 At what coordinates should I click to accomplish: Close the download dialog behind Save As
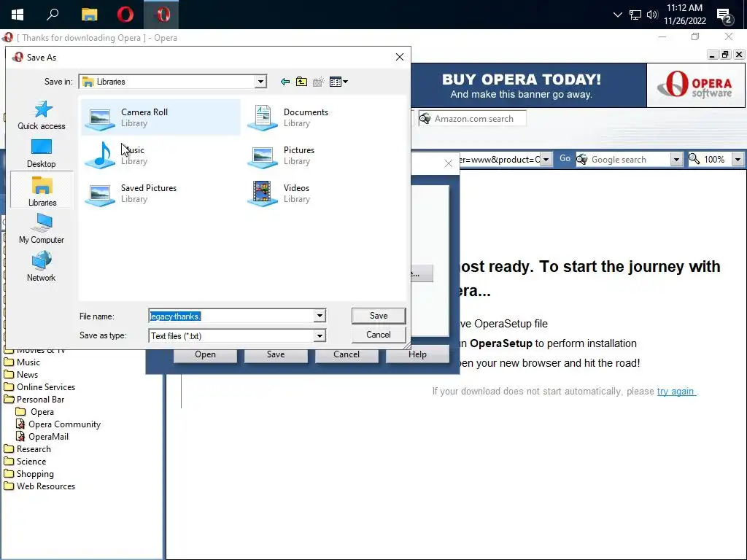tap(449, 163)
